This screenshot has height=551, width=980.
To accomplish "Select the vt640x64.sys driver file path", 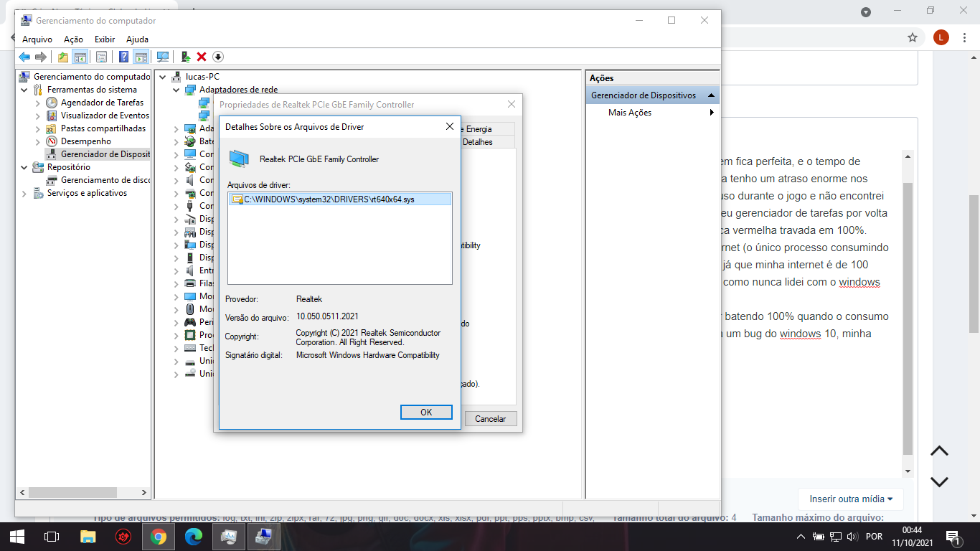I will (329, 199).
